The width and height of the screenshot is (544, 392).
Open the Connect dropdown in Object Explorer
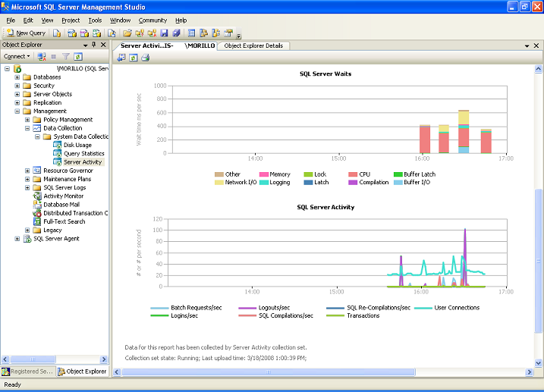coord(17,57)
